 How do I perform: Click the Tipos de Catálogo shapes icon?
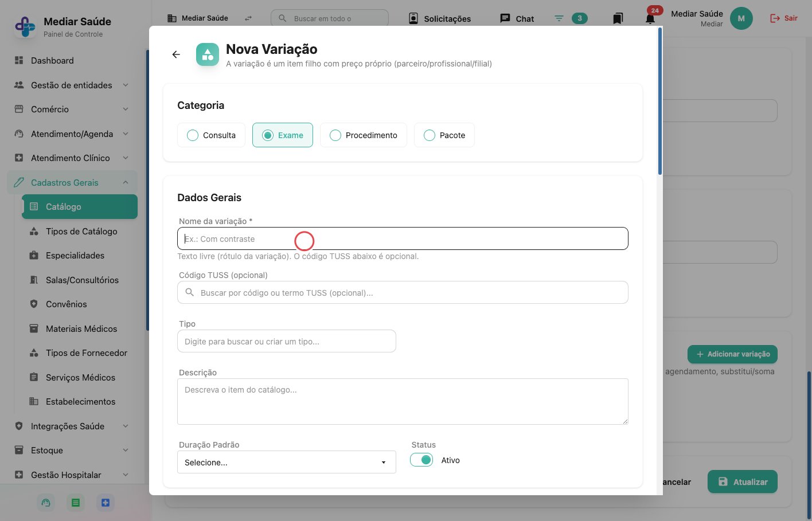[34, 231]
